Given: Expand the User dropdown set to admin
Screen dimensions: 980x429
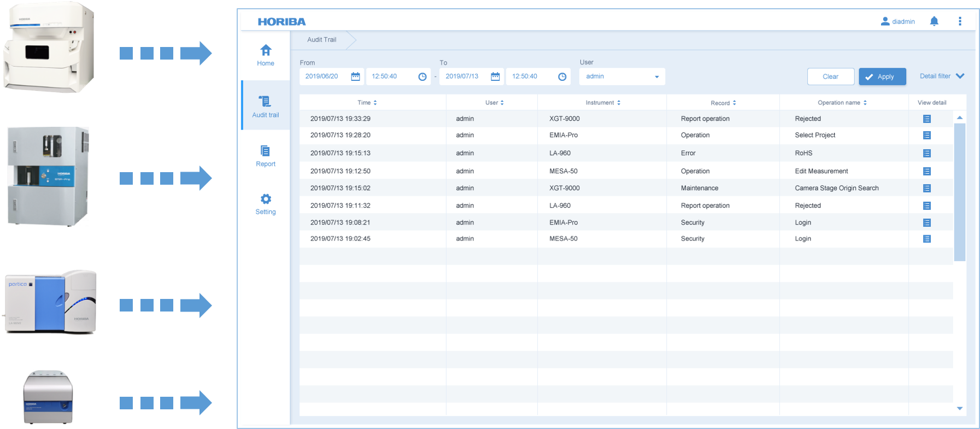Looking at the screenshot, I should click(656, 77).
